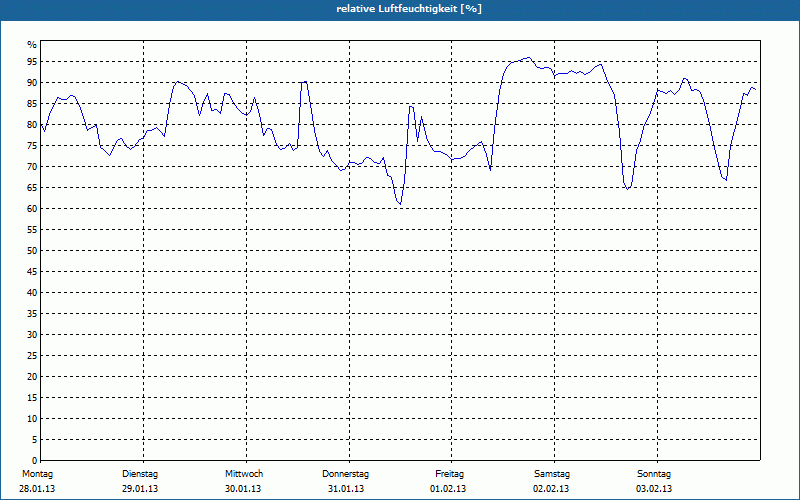Click the 40 y-axis value
The height and width of the screenshot is (500, 800).
pos(32,292)
